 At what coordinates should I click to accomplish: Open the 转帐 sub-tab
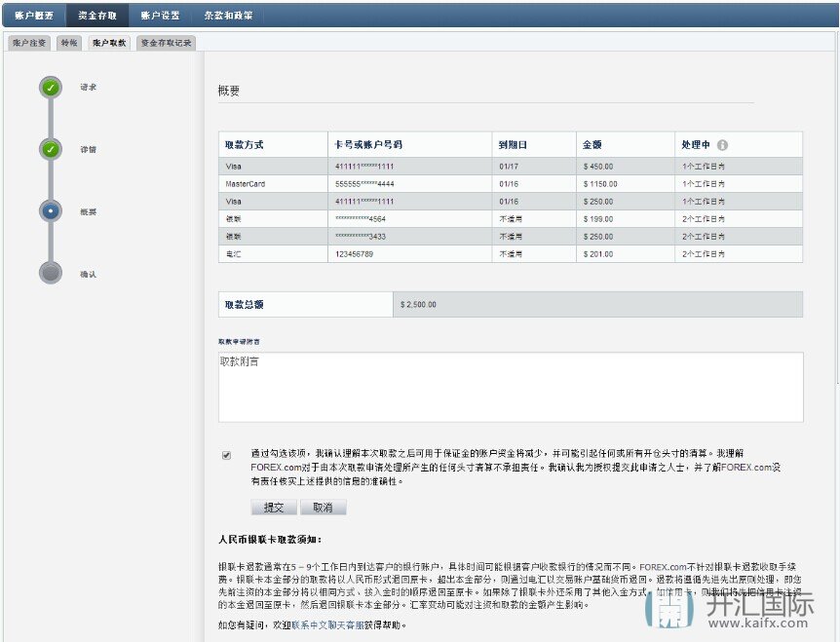coord(69,43)
